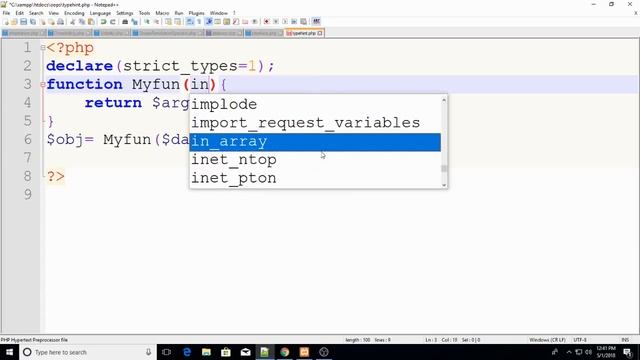640x360 pixels.
Task: Click line number 7 in the margin
Action: [x=27, y=158]
